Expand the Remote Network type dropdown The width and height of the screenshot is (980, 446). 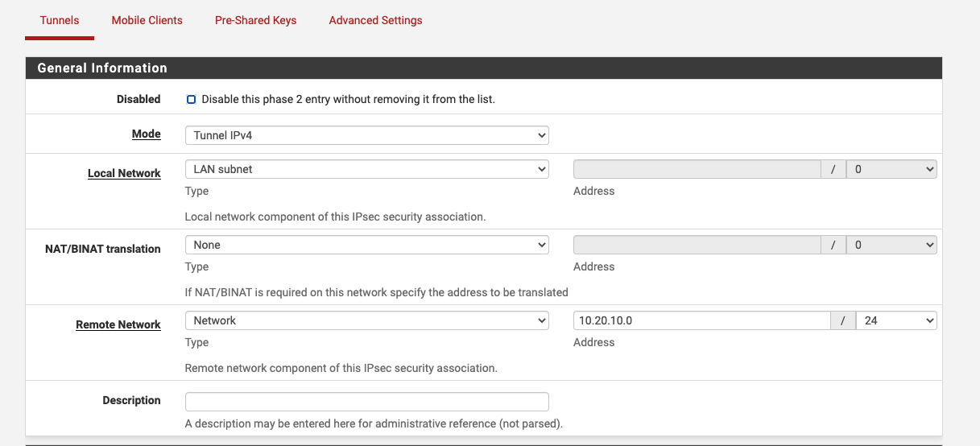click(x=366, y=320)
